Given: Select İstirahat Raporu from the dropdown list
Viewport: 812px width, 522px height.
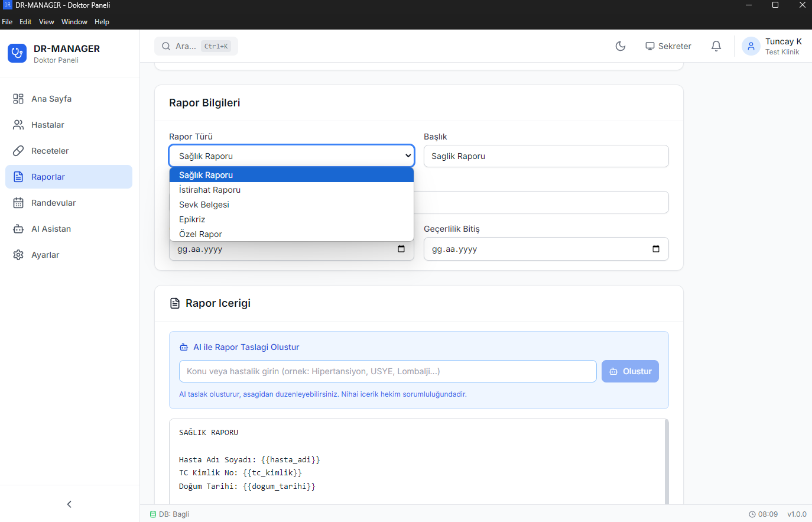Looking at the screenshot, I should coord(210,190).
